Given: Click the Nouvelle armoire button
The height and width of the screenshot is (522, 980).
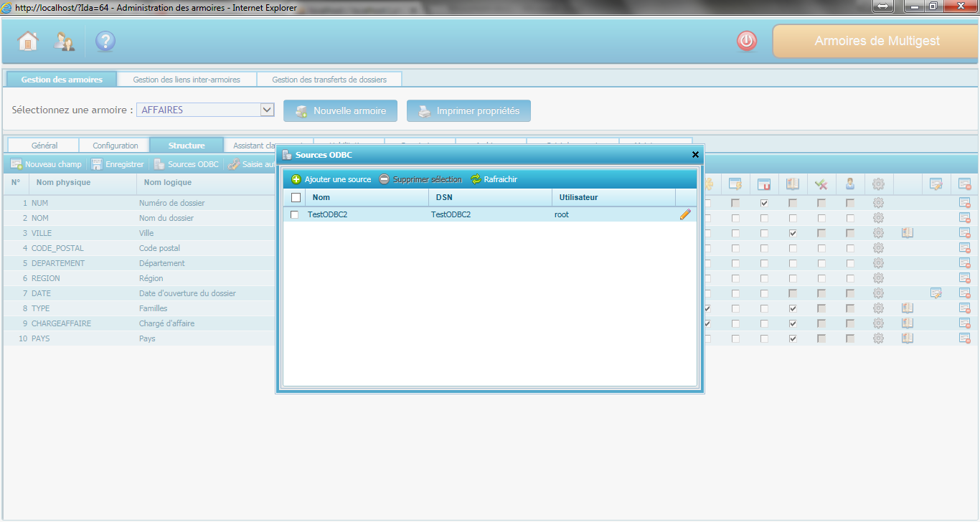Looking at the screenshot, I should coord(341,111).
